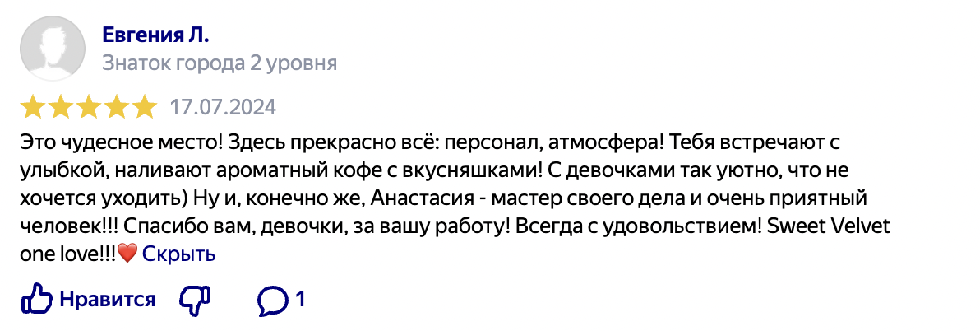
Task: Click the Нравится label
Action: (108, 300)
